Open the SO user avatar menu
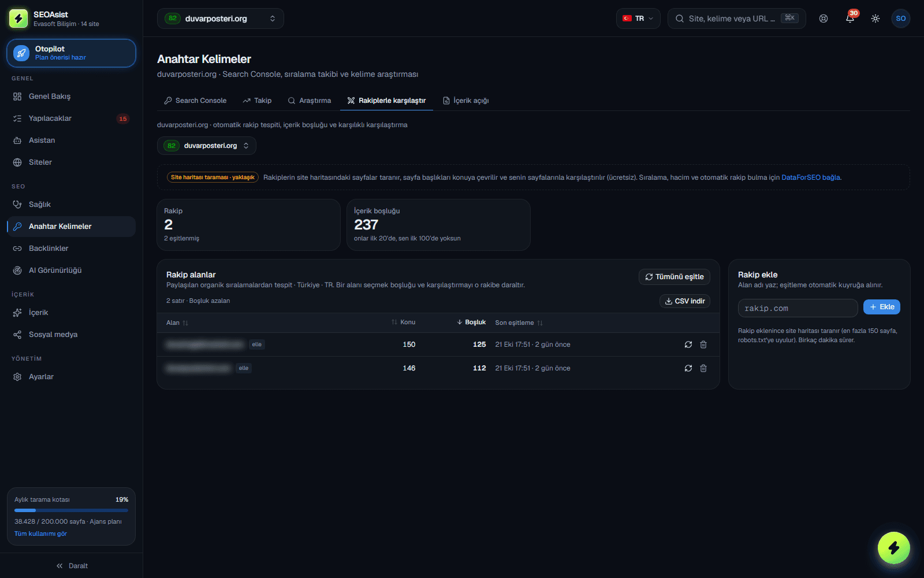 [901, 18]
